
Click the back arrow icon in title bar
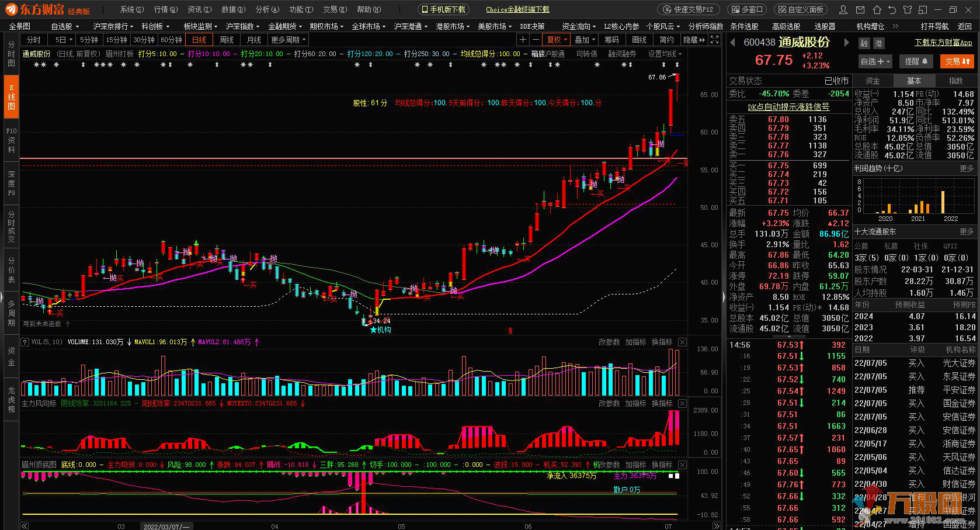tap(892, 10)
